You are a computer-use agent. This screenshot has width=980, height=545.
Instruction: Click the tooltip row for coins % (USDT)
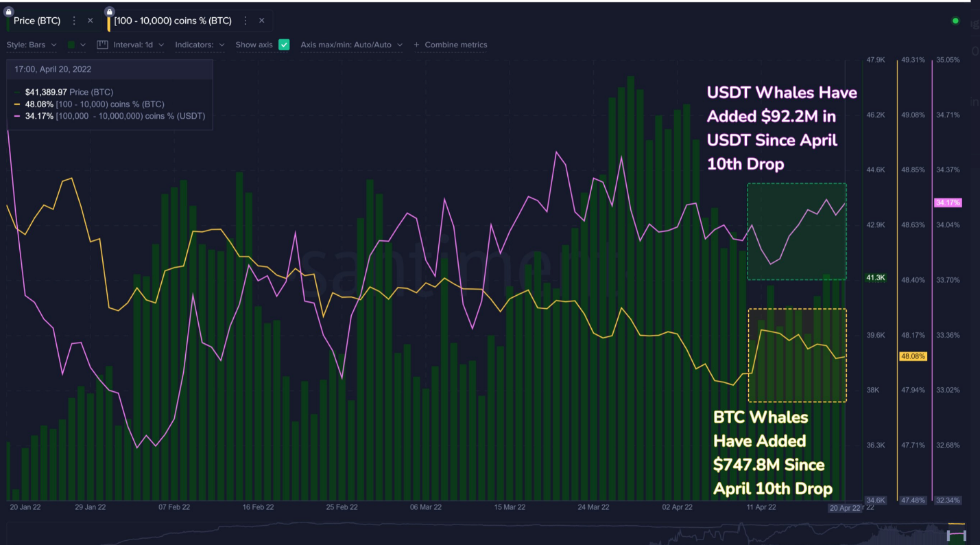pos(109,116)
